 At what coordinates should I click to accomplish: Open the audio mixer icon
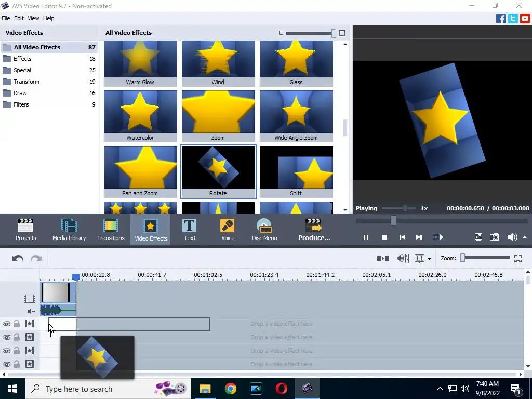(403, 259)
